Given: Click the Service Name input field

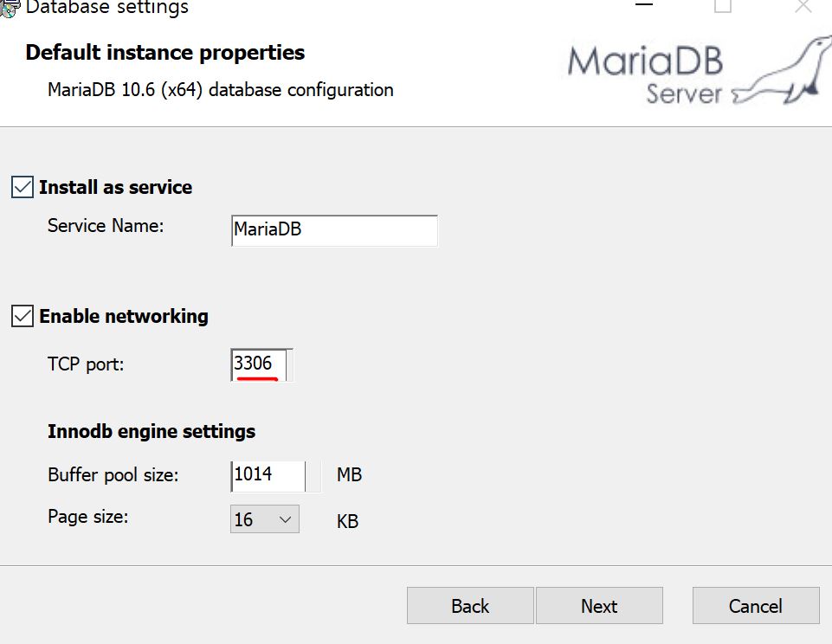Looking at the screenshot, I should (334, 230).
